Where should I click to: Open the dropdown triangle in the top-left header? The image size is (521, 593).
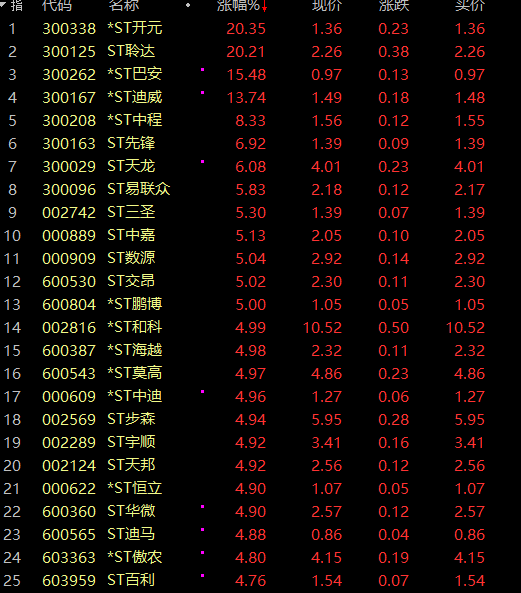point(3,4)
